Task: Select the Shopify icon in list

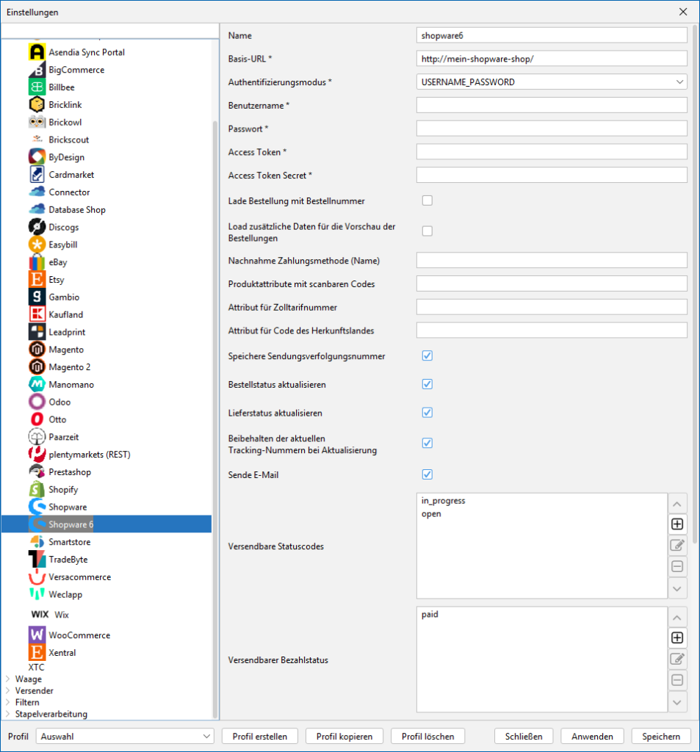Action: point(37,489)
